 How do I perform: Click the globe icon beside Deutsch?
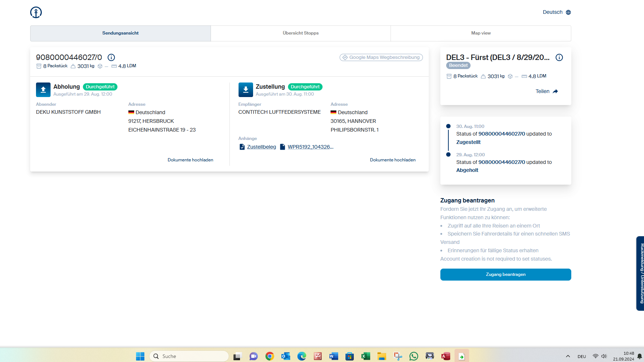(x=568, y=12)
